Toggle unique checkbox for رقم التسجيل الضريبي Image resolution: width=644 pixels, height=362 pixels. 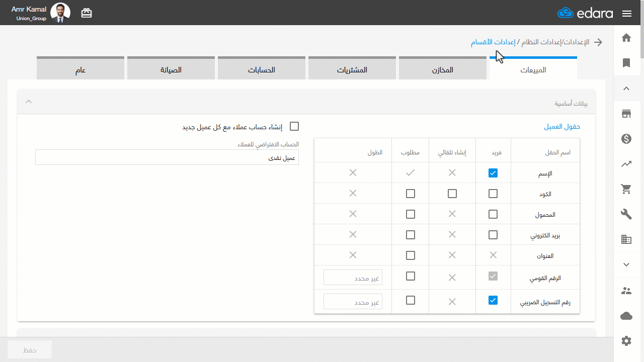click(493, 300)
